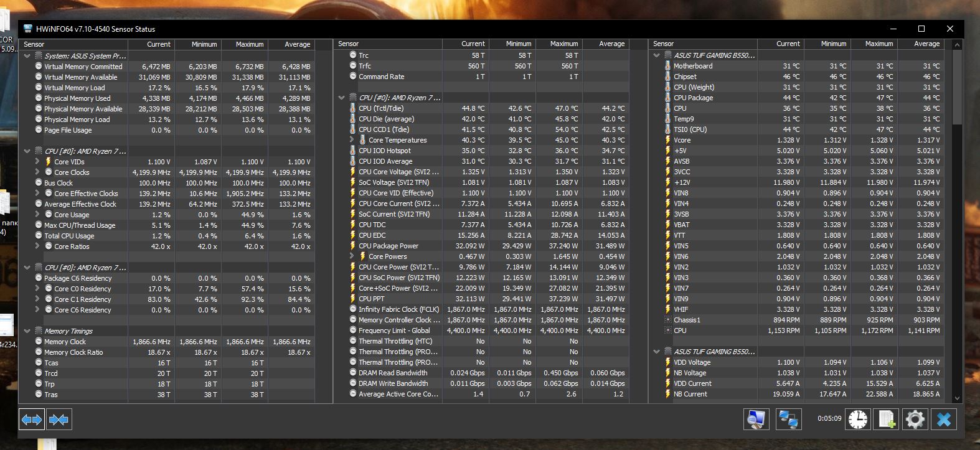Click the lightning icon beside VDD Voltage
Screen dimensions: 980x450
[668, 362]
